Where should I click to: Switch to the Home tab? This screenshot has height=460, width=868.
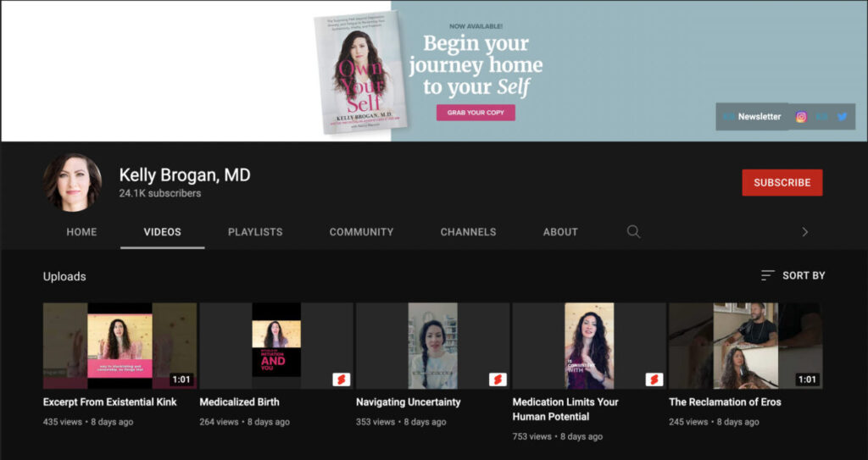[81, 232]
